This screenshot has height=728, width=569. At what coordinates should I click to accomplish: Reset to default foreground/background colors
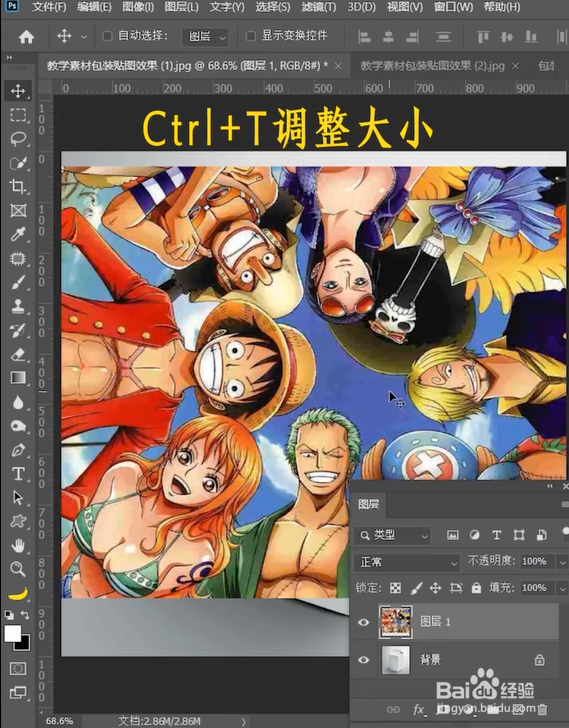pyautogui.click(x=9, y=615)
